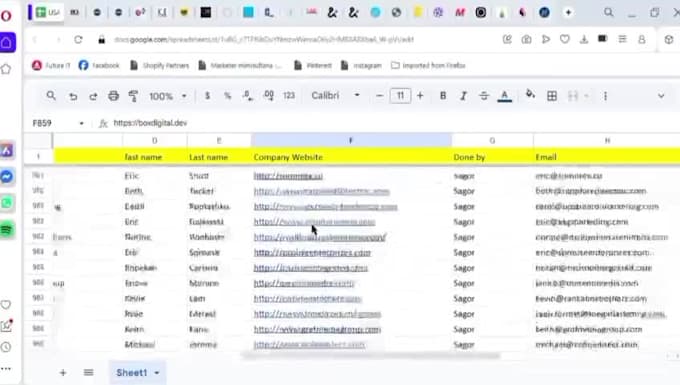Open the Imported from Firefox bookmarks folder
The width and height of the screenshot is (680, 385).
coord(428,65)
